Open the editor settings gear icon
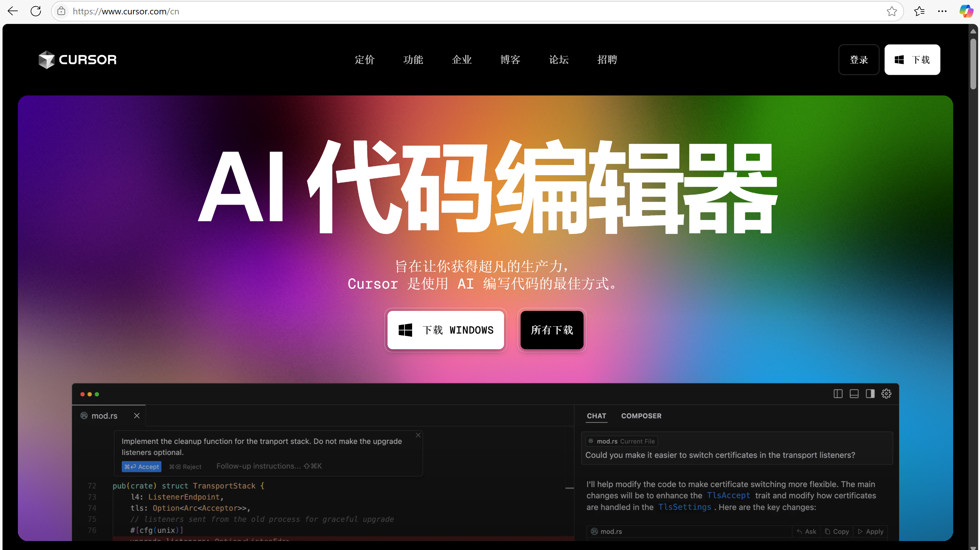Image resolution: width=980 pixels, height=550 pixels. 886,394
